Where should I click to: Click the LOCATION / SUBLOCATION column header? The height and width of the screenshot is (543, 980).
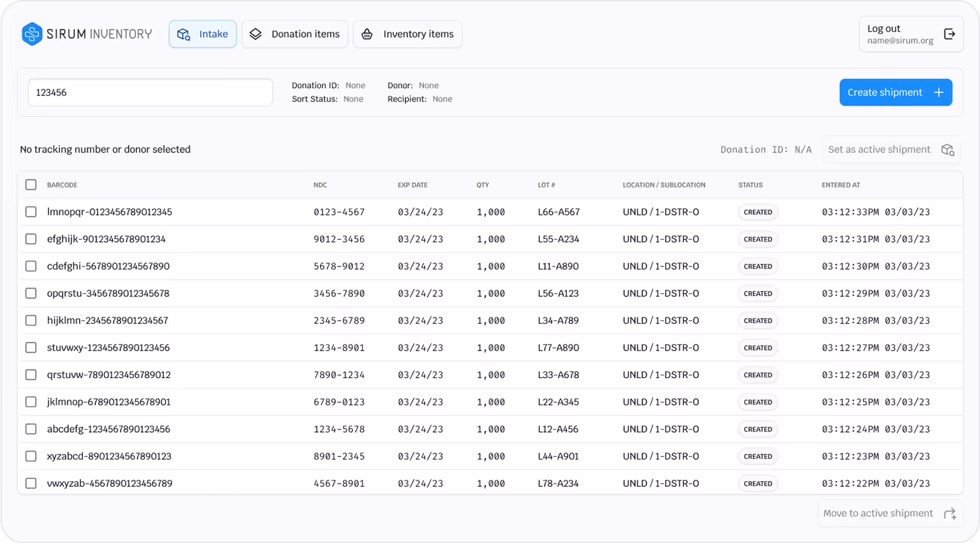tap(664, 185)
